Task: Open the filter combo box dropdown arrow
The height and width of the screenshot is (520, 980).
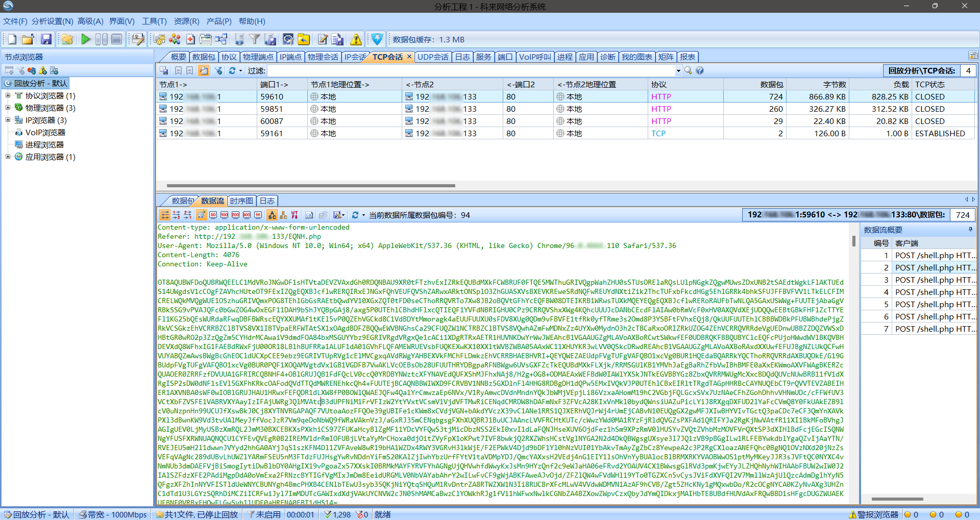Action: (678, 71)
